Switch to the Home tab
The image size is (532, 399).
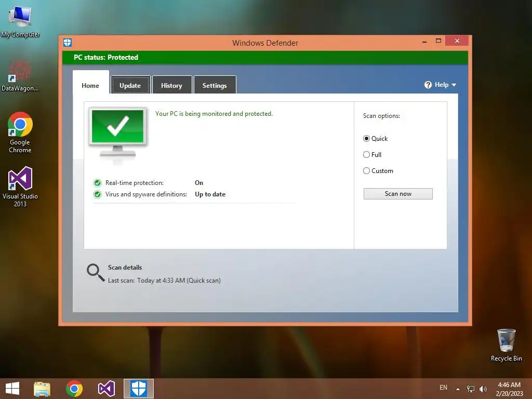point(90,86)
